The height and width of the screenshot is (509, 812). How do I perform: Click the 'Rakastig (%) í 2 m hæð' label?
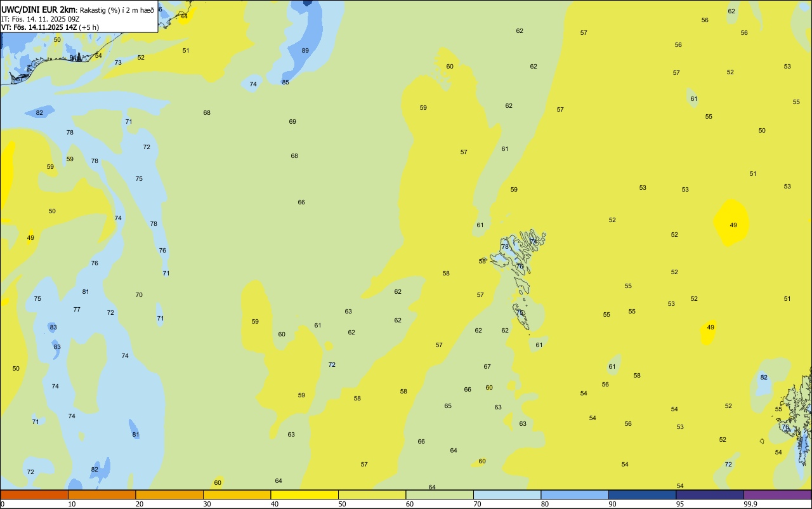click(117, 10)
